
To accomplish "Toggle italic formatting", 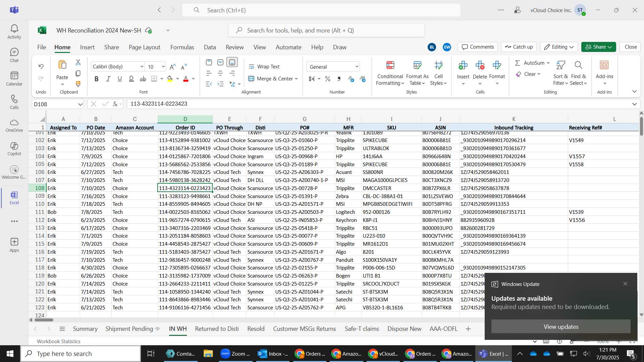I will pos(108,79).
